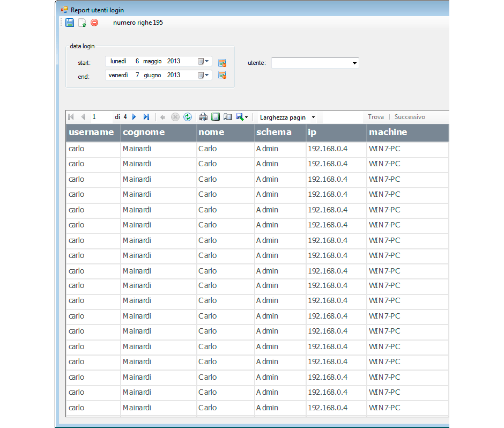Viewport: 504px width, 428px height.
Task: Toggle print layout view
Action: 216,117
